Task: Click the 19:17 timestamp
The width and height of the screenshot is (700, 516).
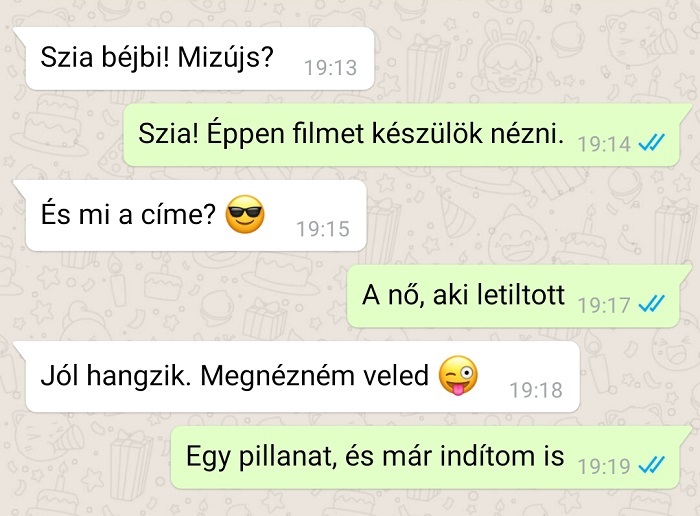Action: point(604,305)
